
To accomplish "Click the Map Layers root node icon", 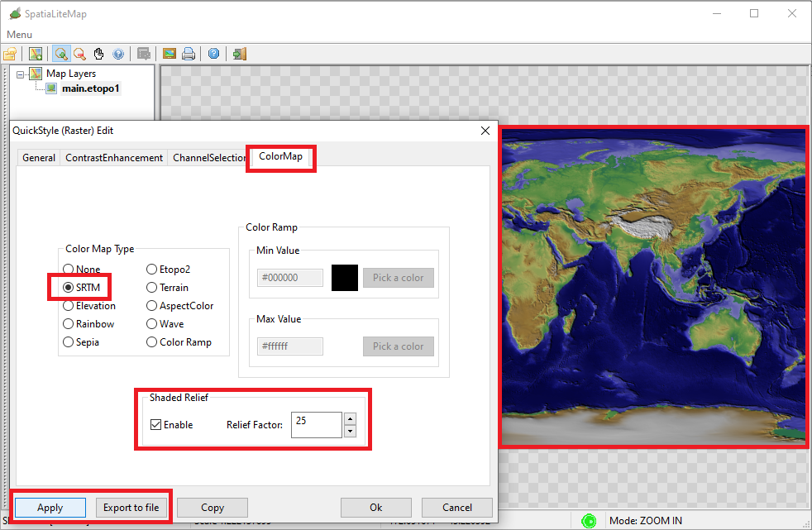I will point(36,74).
